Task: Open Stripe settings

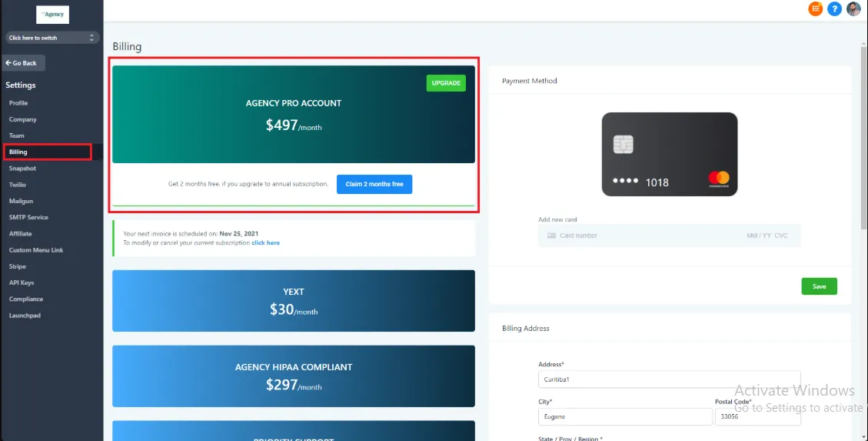Action: 18,266
